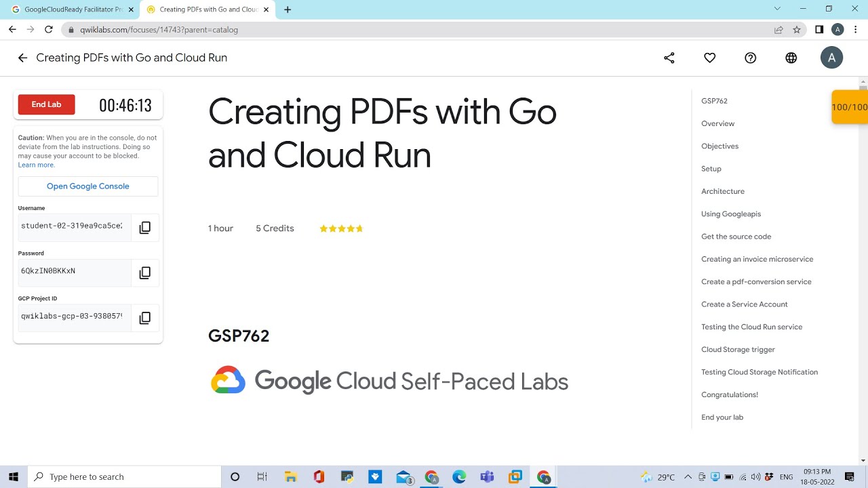The height and width of the screenshot is (488, 868).
Task: Click the Open Google Console button
Action: click(88, 186)
